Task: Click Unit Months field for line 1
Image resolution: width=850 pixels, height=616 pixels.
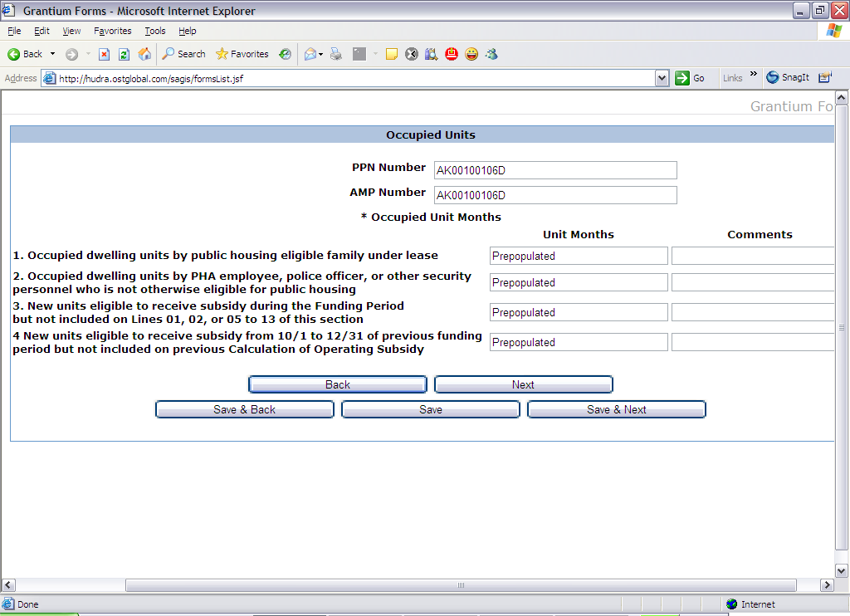Action: (x=579, y=256)
